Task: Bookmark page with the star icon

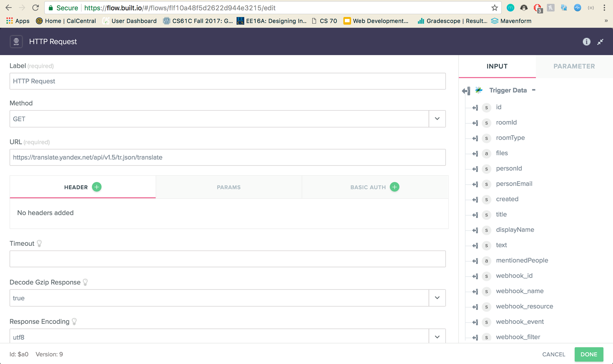Action: point(494,8)
